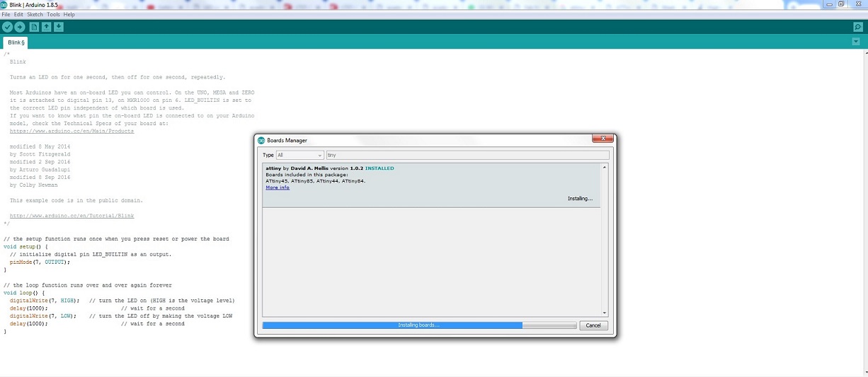Open the More info link for attiny
This screenshot has width=868, height=377.
click(278, 187)
